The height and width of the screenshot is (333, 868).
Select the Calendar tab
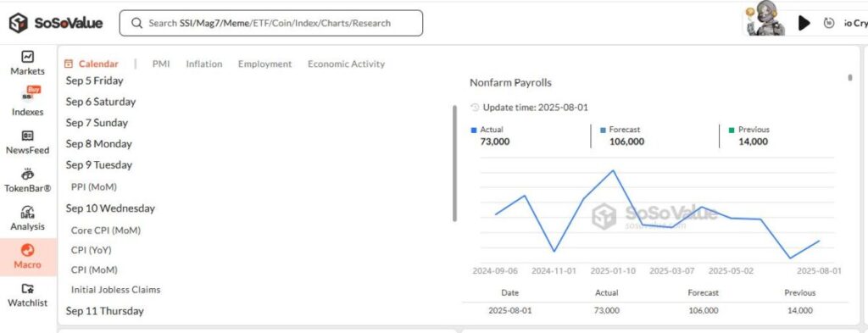[92, 64]
